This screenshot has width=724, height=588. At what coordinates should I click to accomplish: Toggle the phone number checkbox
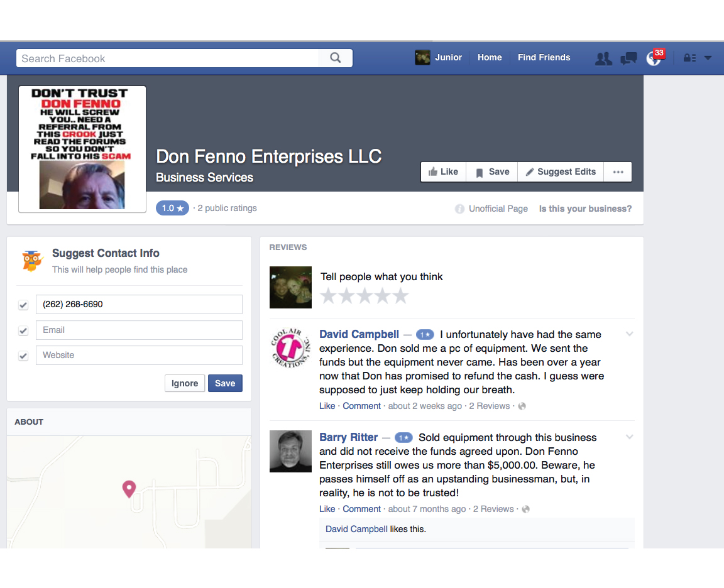(23, 305)
